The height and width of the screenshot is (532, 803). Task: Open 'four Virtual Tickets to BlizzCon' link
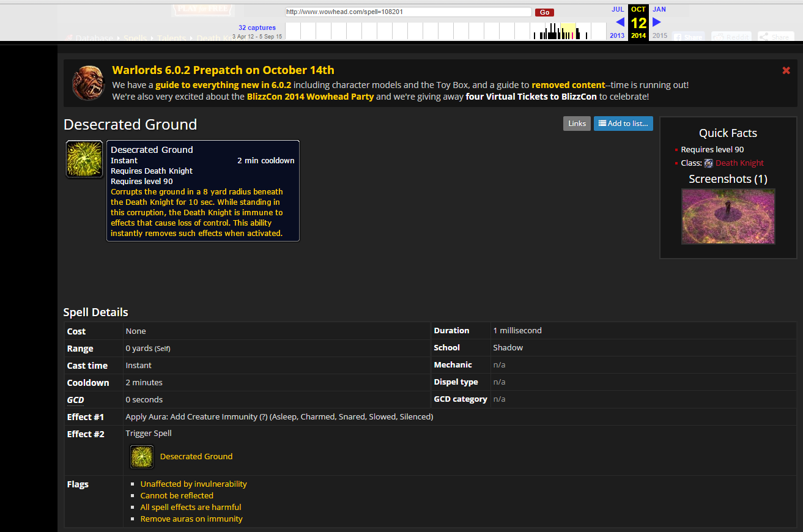click(531, 97)
